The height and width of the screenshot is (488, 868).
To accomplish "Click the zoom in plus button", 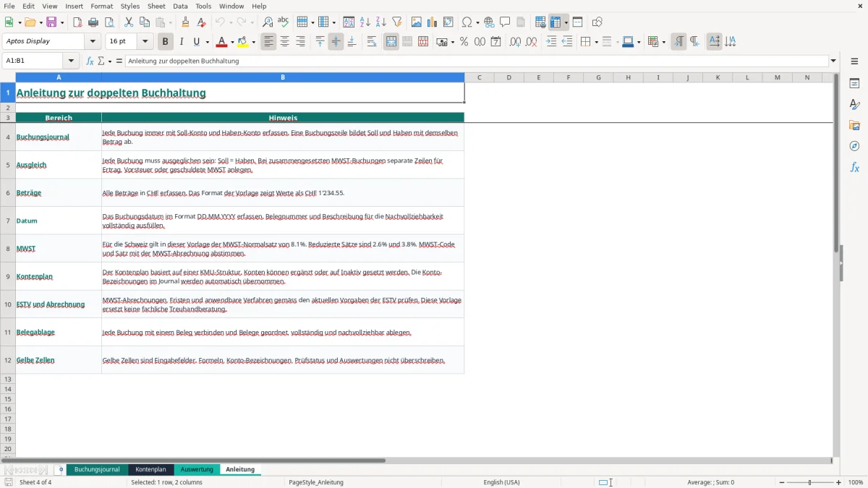I will tap(839, 482).
